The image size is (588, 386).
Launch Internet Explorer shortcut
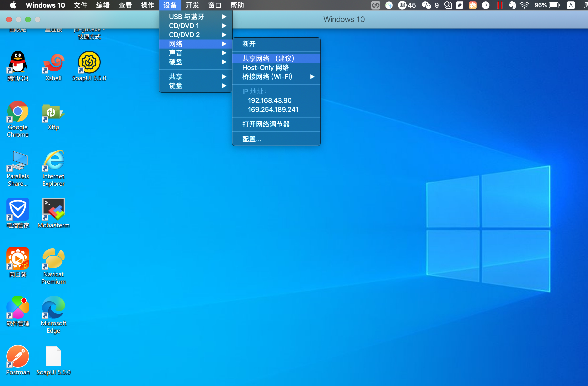pyautogui.click(x=53, y=168)
